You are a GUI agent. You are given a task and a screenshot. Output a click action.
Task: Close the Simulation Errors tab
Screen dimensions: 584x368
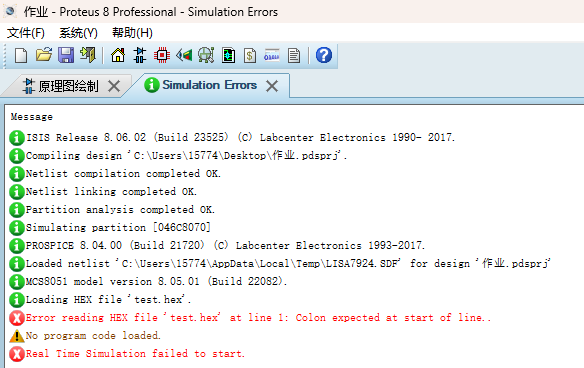[272, 86]
